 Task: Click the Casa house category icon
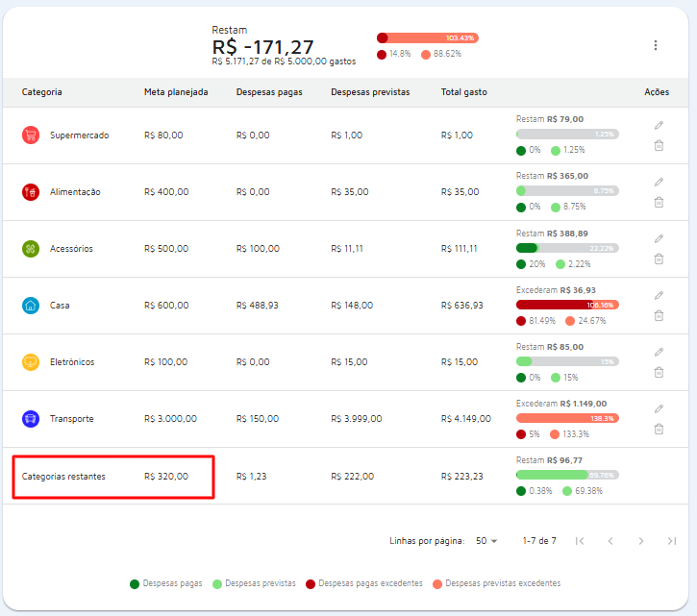(x=31, y=306)
